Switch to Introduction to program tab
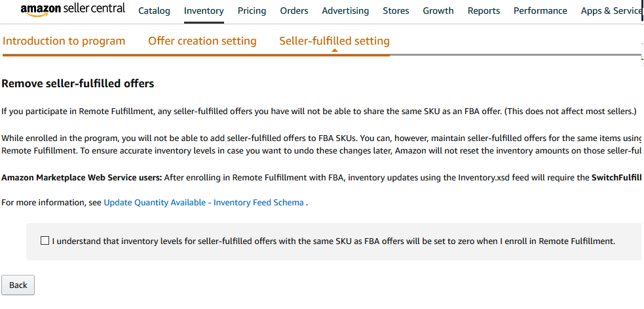This screenshot has height=309, width=644. pos(64,41)
